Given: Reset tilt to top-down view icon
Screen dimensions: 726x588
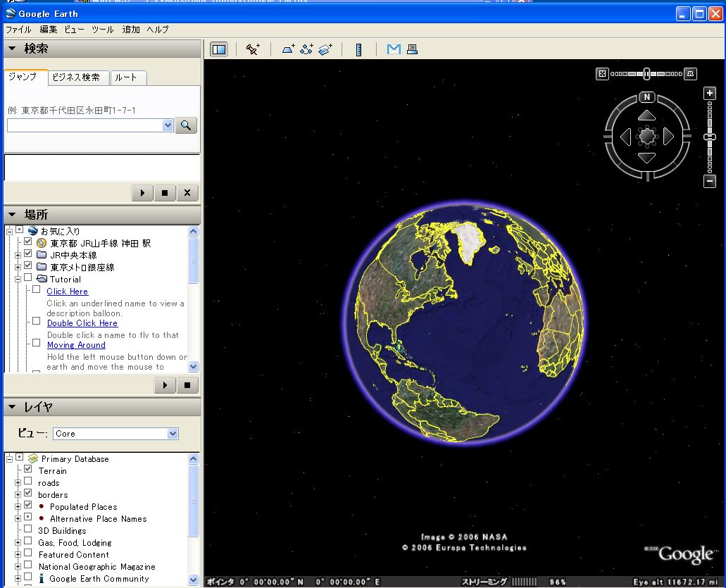Looking at the screenshot, I should click(x=602, y=74).
